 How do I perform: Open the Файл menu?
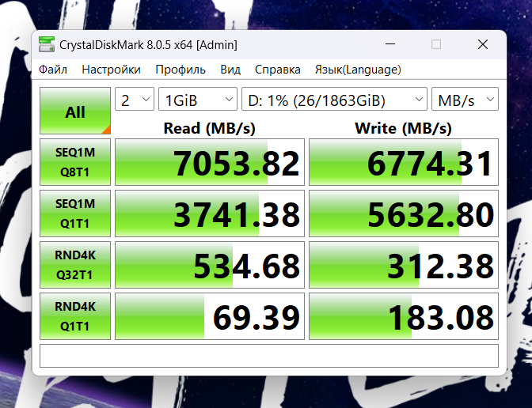[x=53, y=70]
